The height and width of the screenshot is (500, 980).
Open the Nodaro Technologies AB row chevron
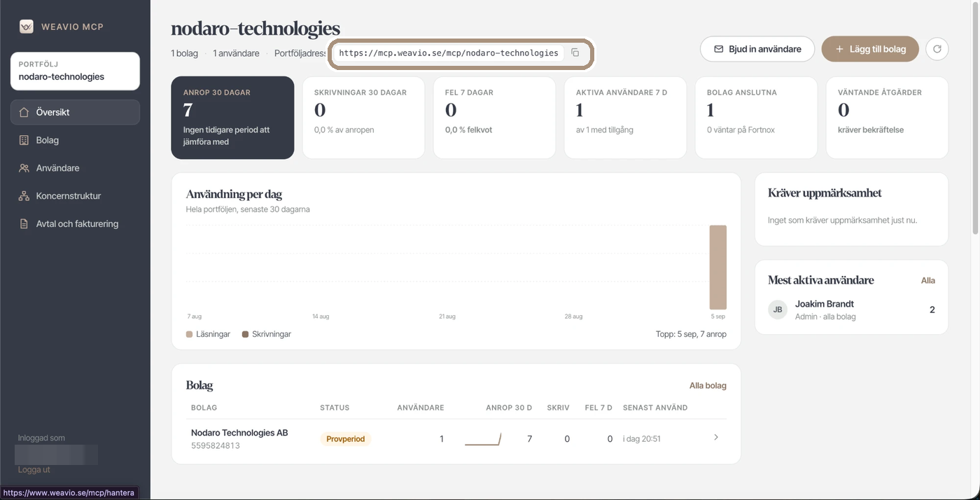pyautogui.click(x=716, y=438)
